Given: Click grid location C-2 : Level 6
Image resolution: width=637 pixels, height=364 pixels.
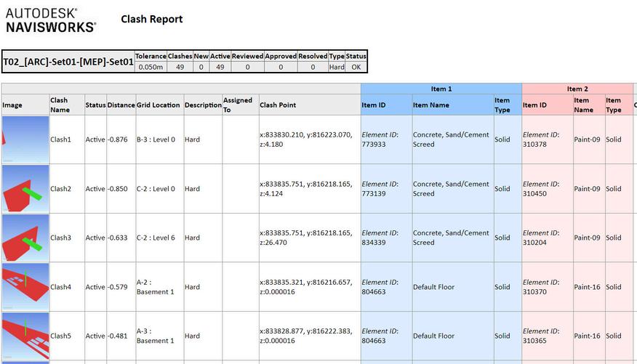Looking at the screenshot, I should point(156,238).
